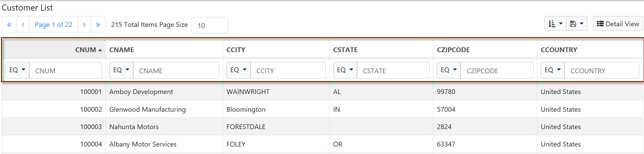
Task: Open the save icon dropdown
Action: click(577, 24)
